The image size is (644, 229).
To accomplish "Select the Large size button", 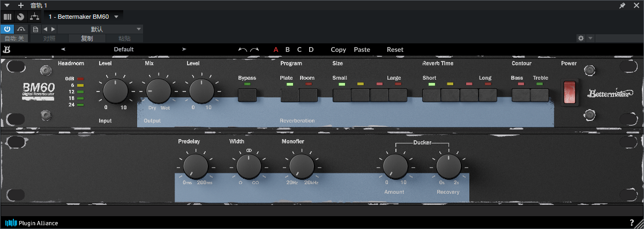I will (398, 95).
